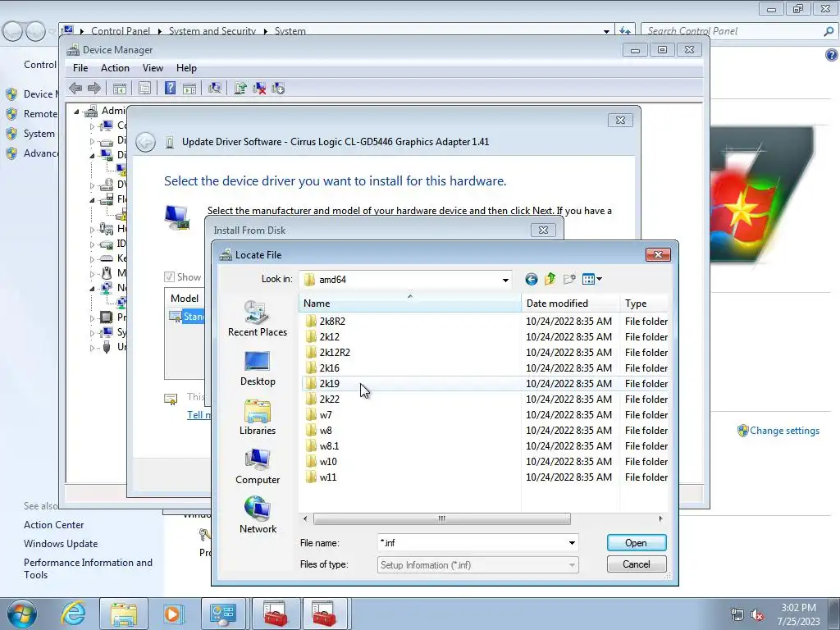Open Libraries in places bar
Image resolution: width=840 pixels, height=630 pixels.
click(x=258, y=418)
